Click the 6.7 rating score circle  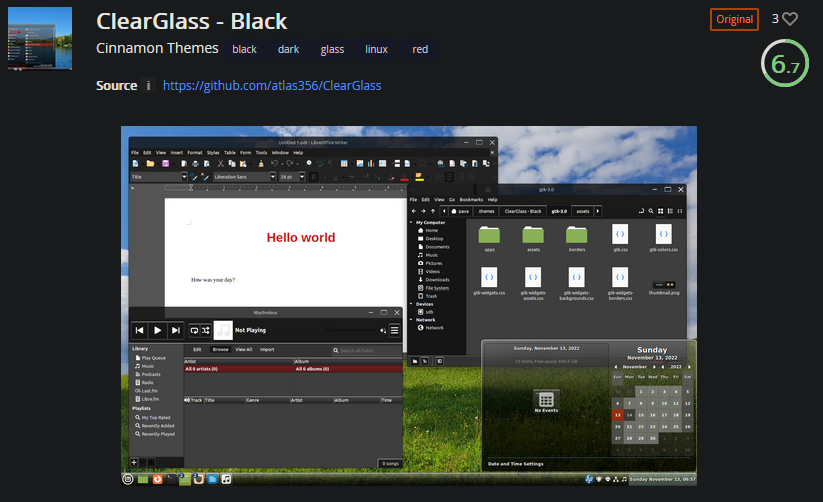(785, 63)
